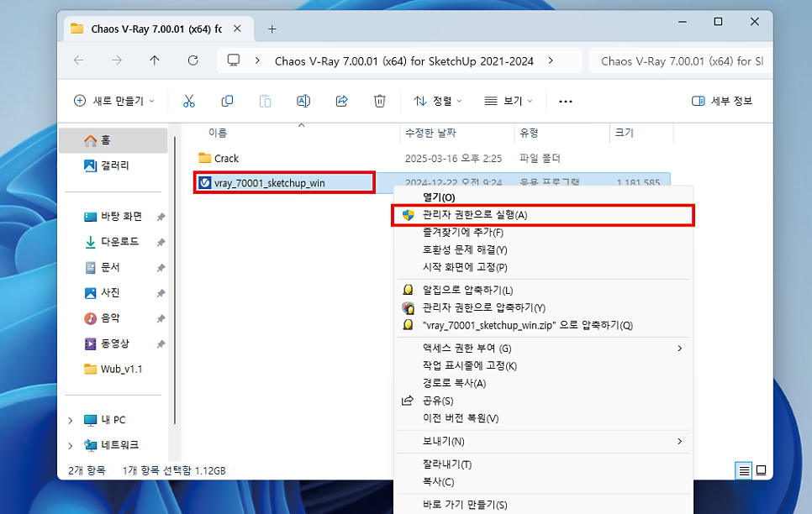Open a new tab with plus button
Screen dimensions: 812x514
[272, 29]
